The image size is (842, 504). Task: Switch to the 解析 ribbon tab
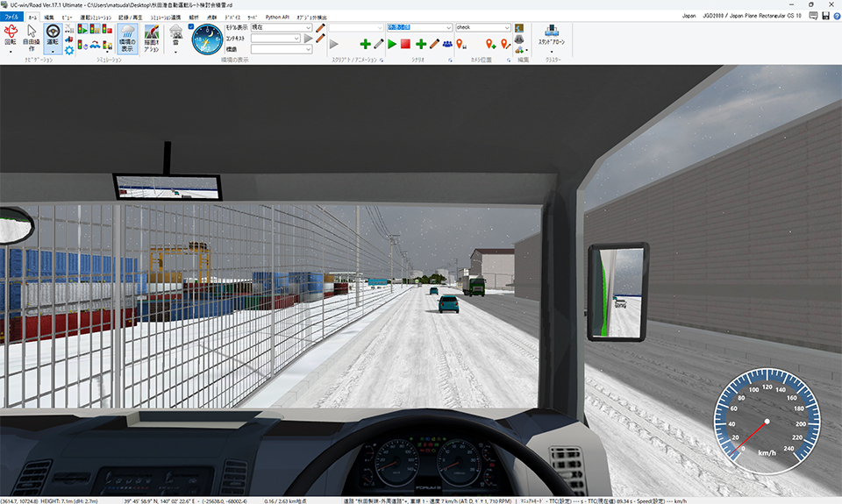point(194,18)
